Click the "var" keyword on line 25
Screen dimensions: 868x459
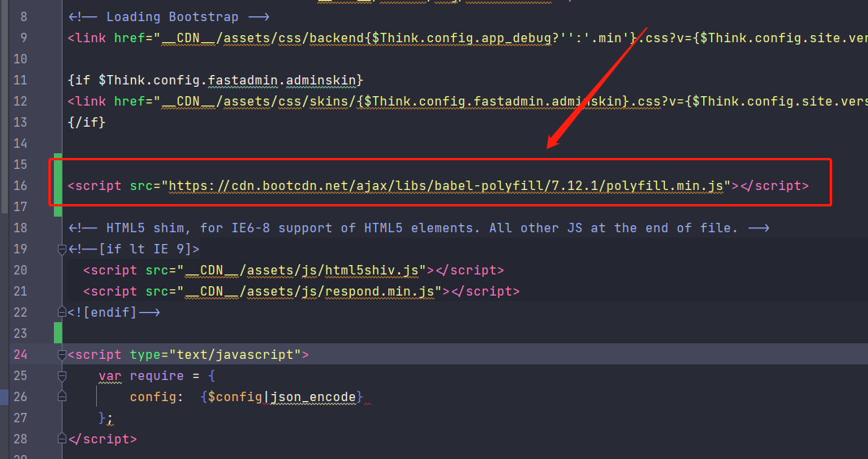pyautogui.click(x=110, y=376)
